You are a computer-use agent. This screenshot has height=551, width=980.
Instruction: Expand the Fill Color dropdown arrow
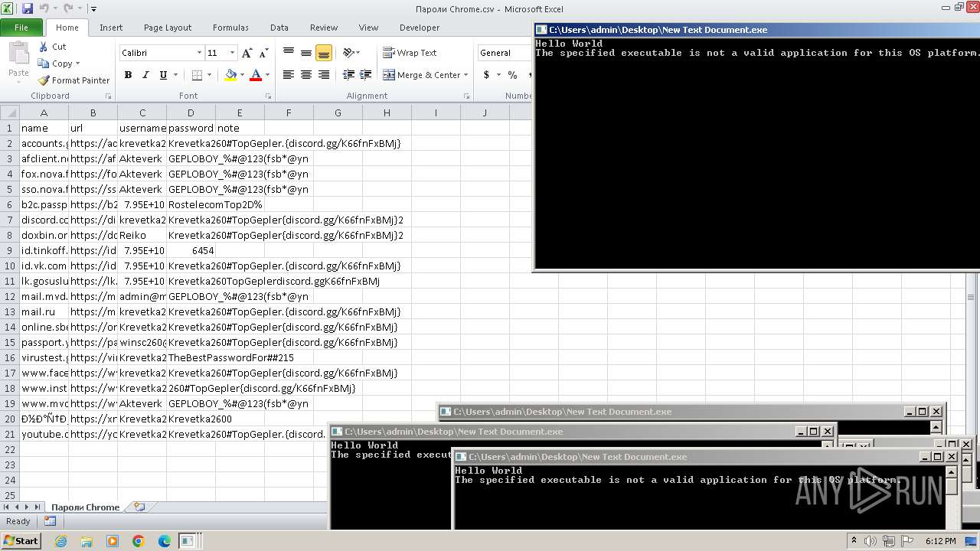click(243, 75)
